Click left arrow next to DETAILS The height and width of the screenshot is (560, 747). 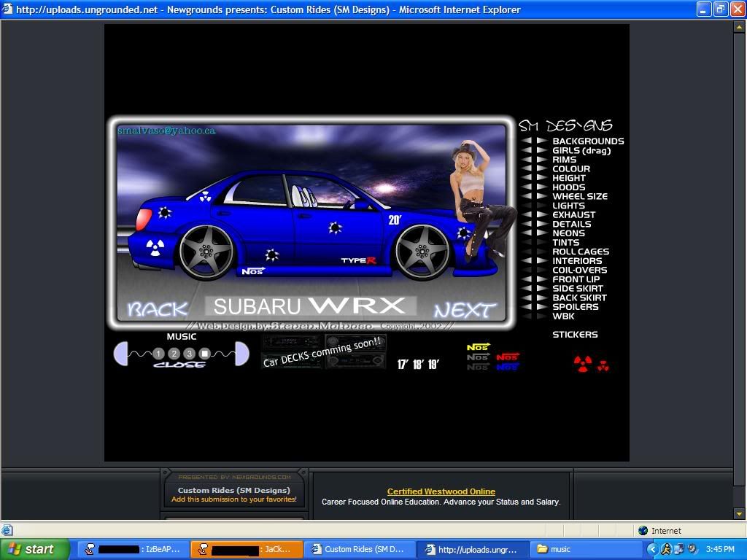point(527,224)
